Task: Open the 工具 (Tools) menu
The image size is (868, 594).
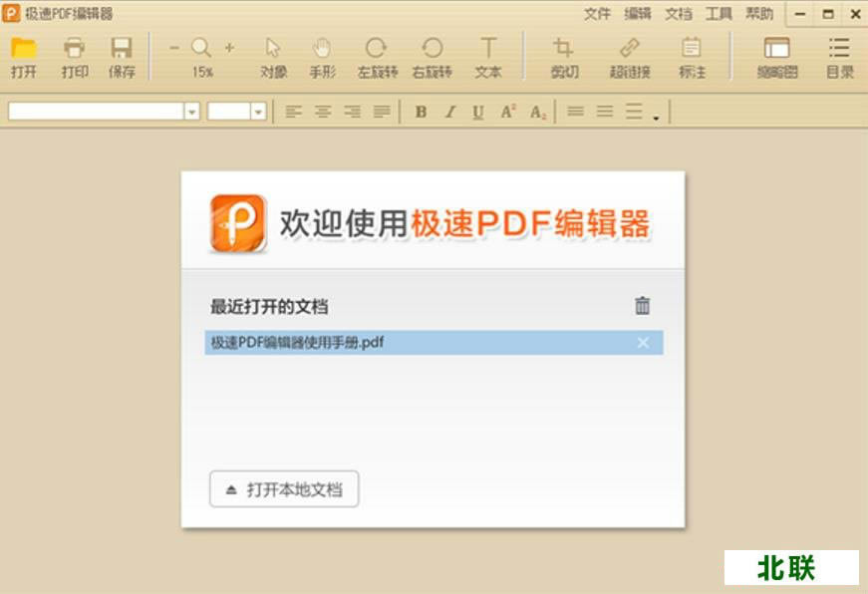Action: [719, 14]
